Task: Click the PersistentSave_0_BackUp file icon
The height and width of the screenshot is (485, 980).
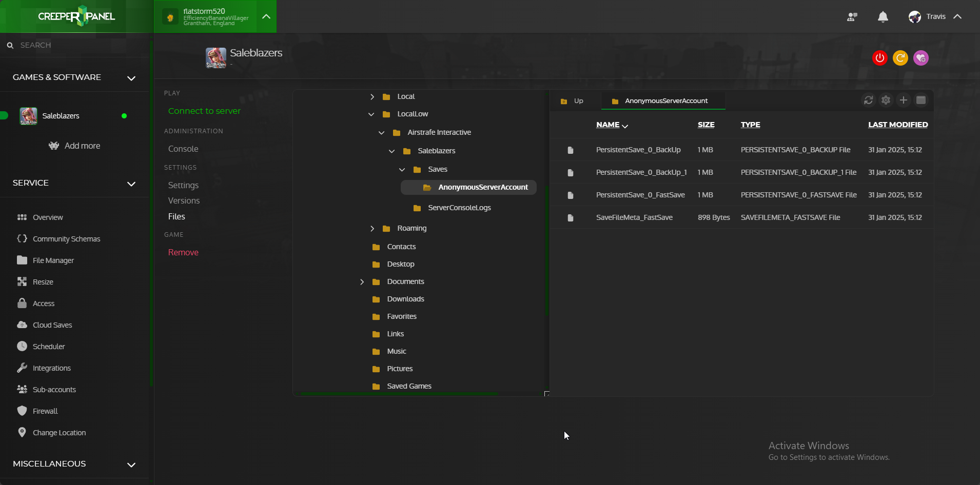Action: click(571, 150)
